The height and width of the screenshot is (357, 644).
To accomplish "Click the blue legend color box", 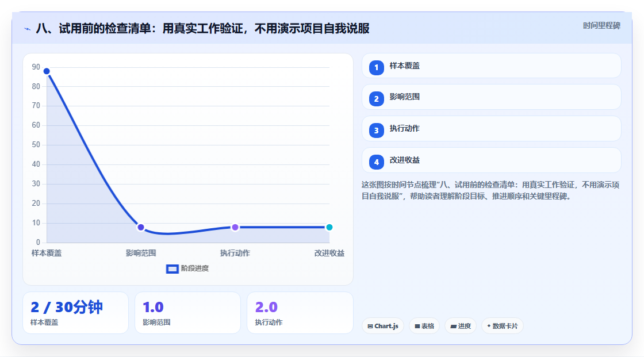I will point(172,269).
